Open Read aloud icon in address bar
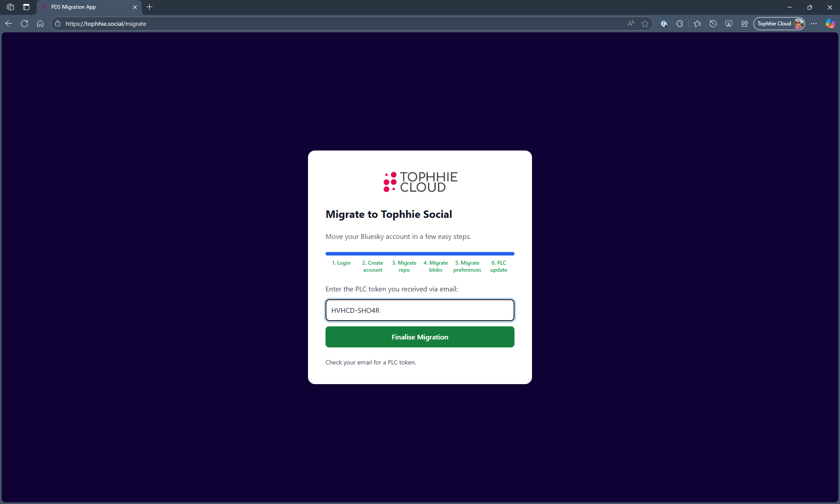The image size is (840, 504). point(631,24)
